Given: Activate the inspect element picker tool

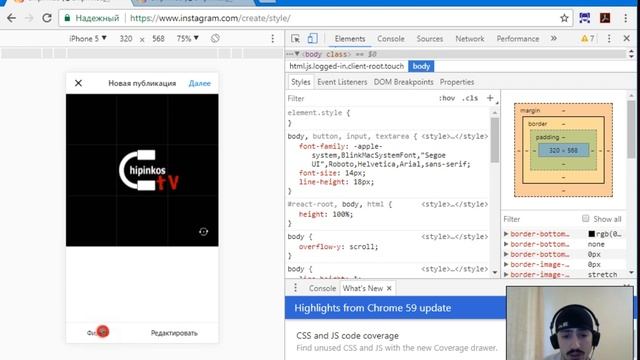Looking at the screenshot, I should tap(296, 38).
